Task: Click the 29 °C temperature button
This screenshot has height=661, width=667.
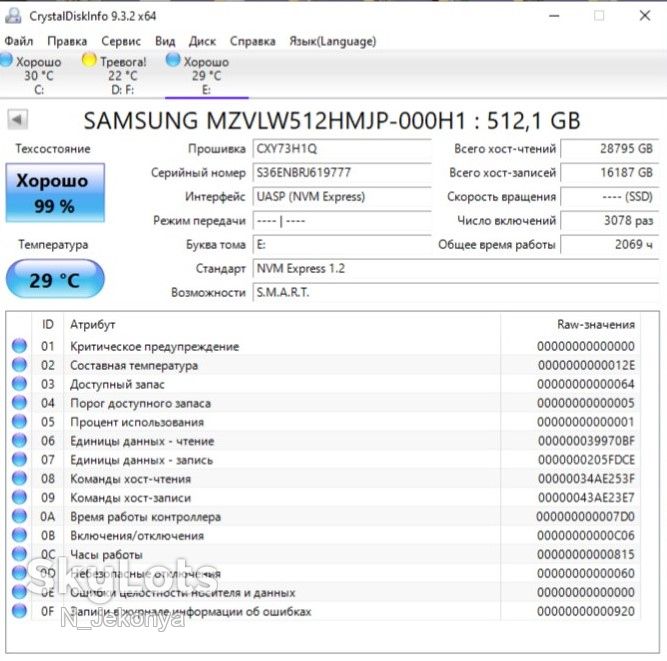Action: (55, 279)
